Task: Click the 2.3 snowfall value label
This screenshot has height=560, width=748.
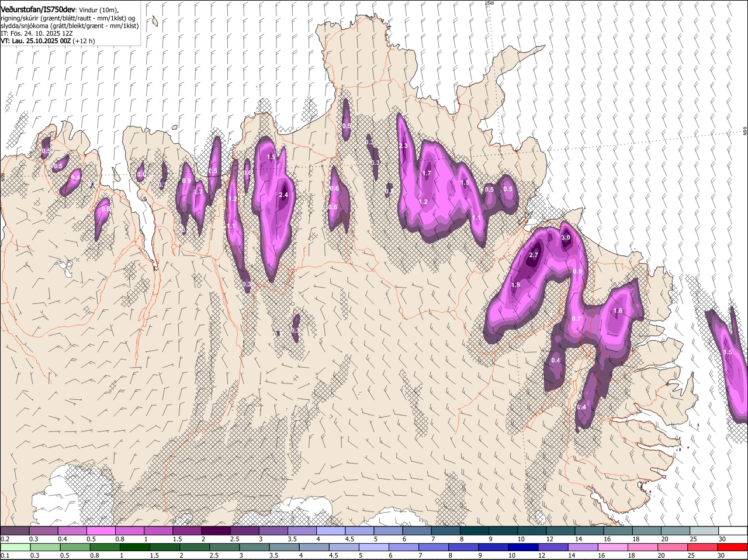Action: pyautogui.click(x=403, y=146)
